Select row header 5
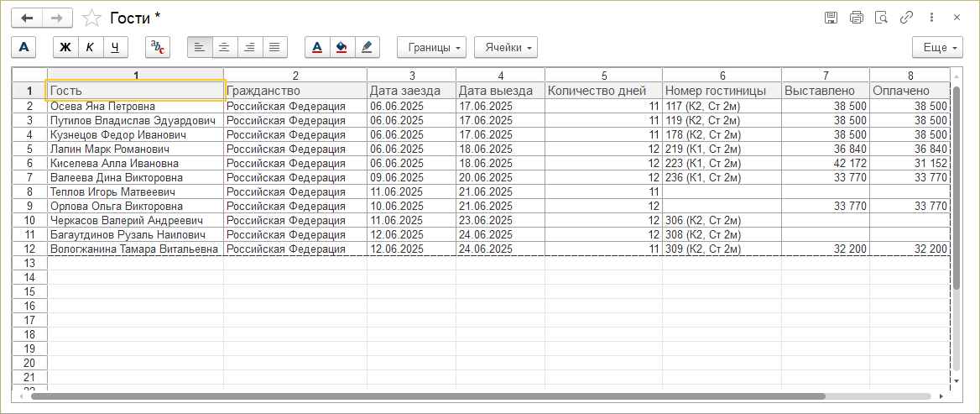Viewport: 980px width, 414px height. click(29, 149)
